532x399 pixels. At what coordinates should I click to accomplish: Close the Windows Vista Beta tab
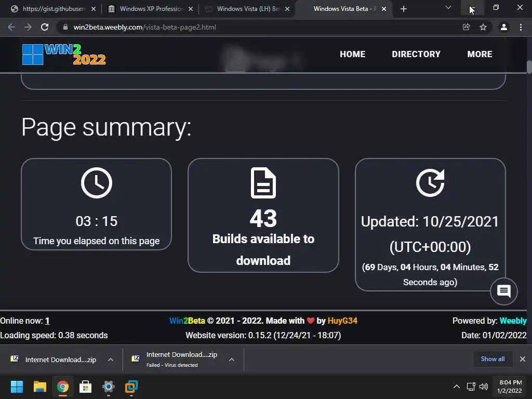(384, 9)
